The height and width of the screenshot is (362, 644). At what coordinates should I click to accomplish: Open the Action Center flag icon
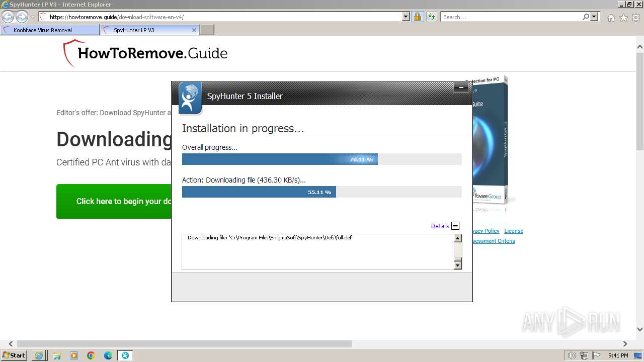point(596,355)
